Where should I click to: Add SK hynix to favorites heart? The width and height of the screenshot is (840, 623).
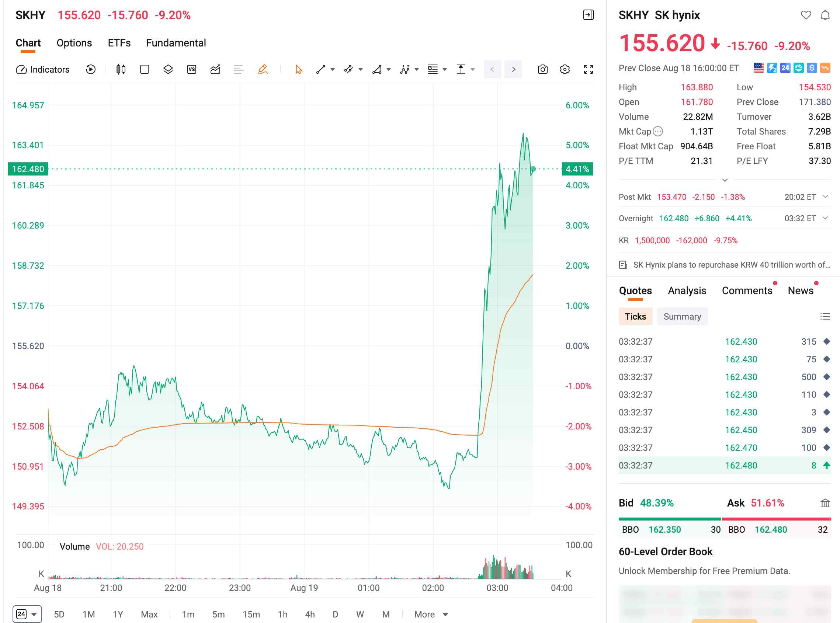click(x=806, y=15)
